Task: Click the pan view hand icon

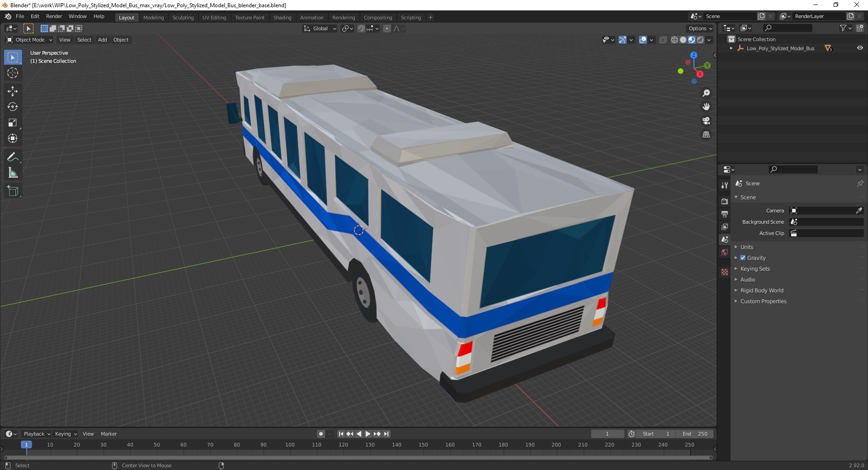Action: 706,107
